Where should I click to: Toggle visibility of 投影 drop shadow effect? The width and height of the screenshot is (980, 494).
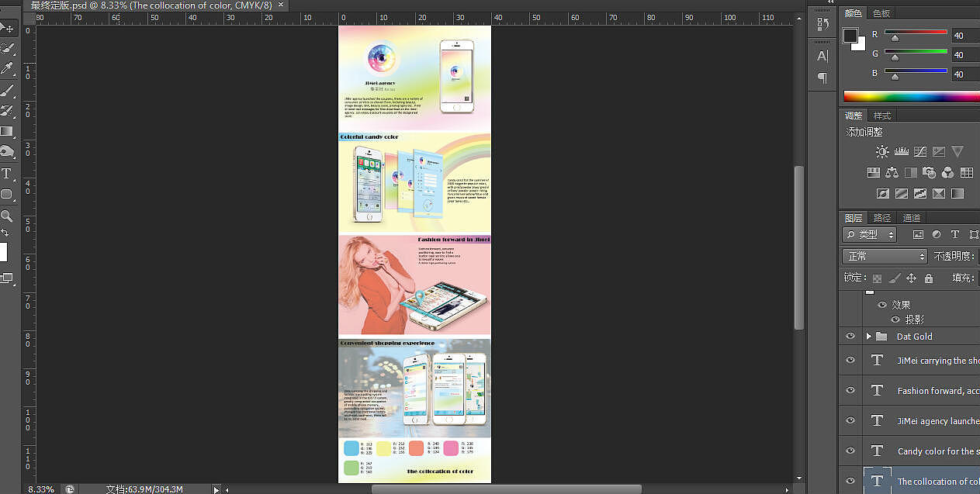pyautogui.click(x=895, y=320)
